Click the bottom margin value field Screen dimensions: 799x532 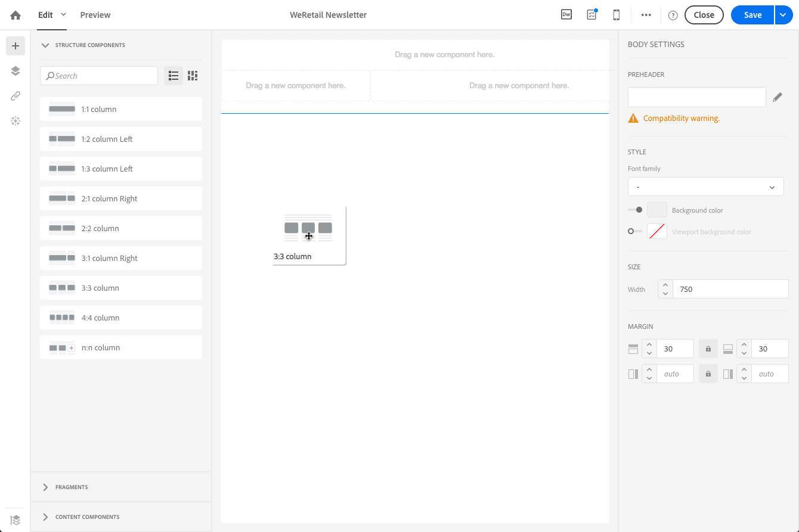tap(770, 349)
